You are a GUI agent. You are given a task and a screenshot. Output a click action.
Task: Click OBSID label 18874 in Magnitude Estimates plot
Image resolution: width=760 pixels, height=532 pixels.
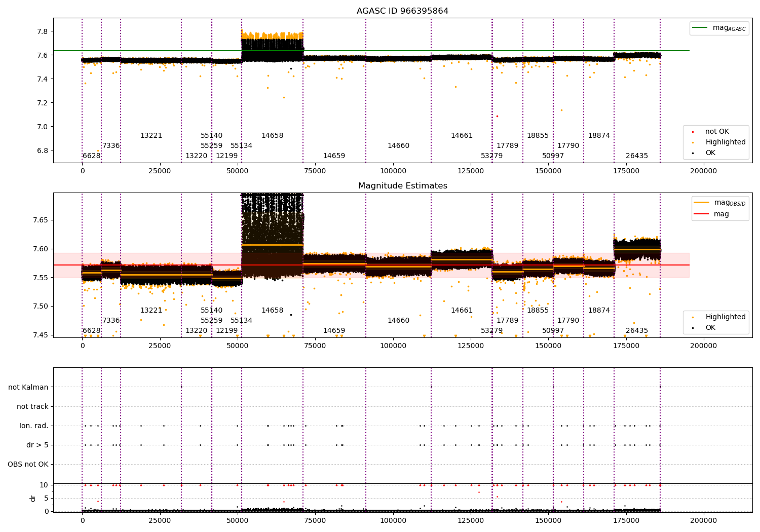pyautogui.click(x=599, y=311)
